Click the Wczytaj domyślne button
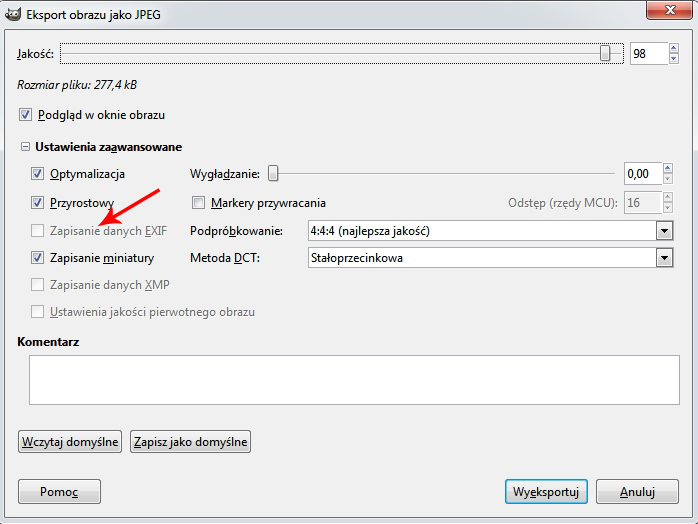Image resolution: width=698 pixels, height=524 pixels. point(70,441)
